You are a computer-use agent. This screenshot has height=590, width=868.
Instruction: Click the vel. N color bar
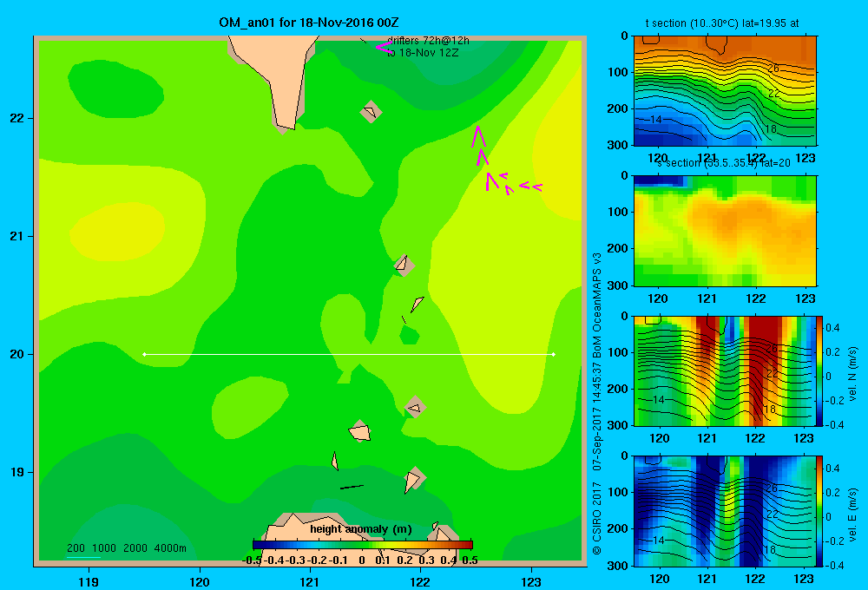pos(819,370)
